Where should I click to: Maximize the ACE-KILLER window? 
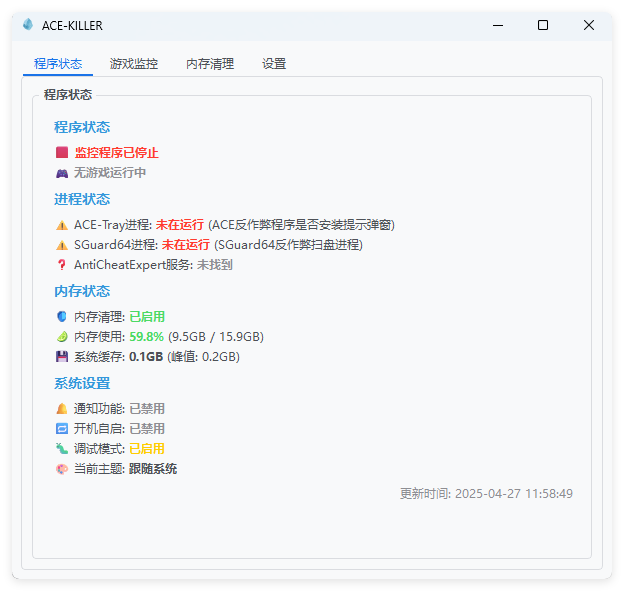pos(543,25)
